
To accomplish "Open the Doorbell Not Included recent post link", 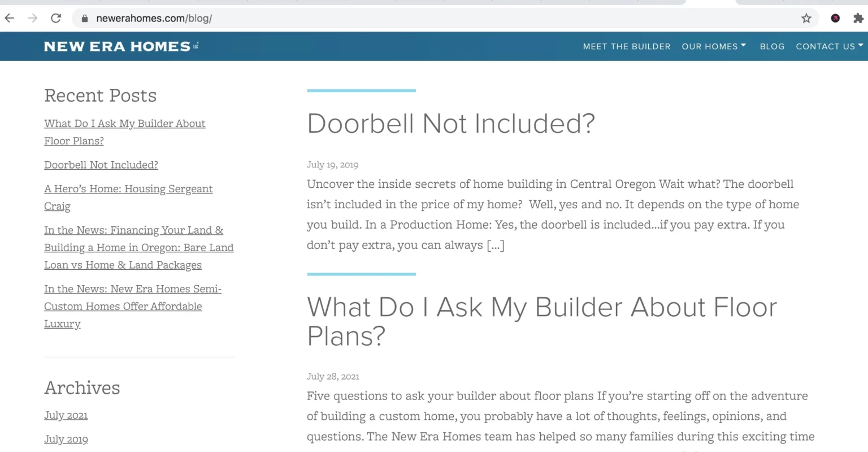I will [x=101, y=165].
